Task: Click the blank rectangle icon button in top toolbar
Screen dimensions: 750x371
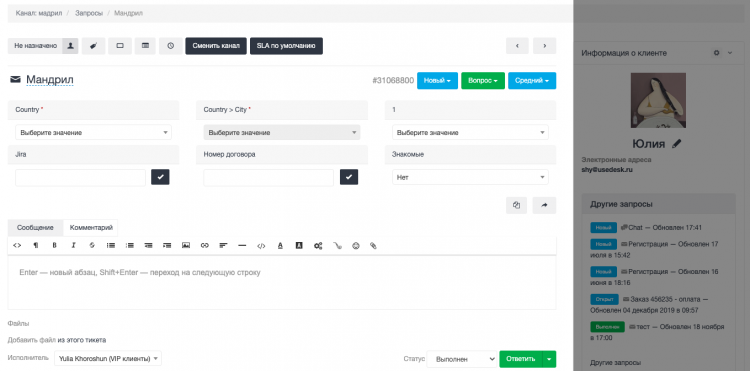Action: (x=120, y=46)
